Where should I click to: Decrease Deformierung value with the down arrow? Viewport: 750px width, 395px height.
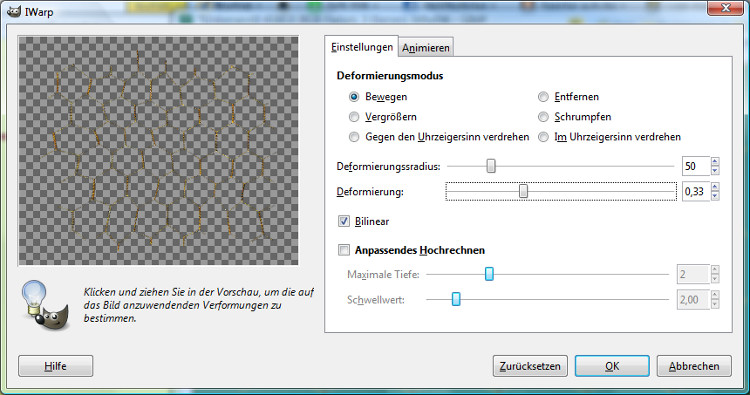click(x=715, y=196)
